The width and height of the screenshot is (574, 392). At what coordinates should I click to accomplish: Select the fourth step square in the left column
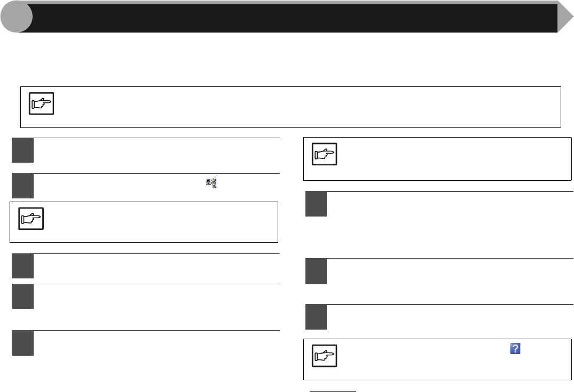click(x=23, y=296)
